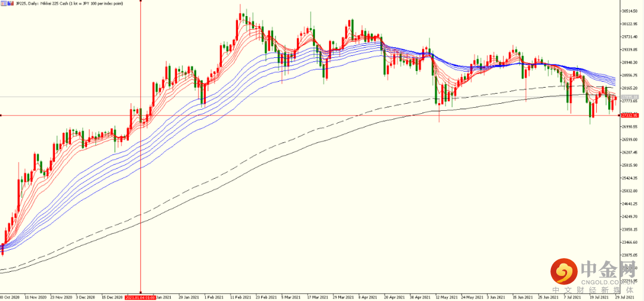
Task: Click the 30 Apr 2021 date label
Action: (419, 297)
